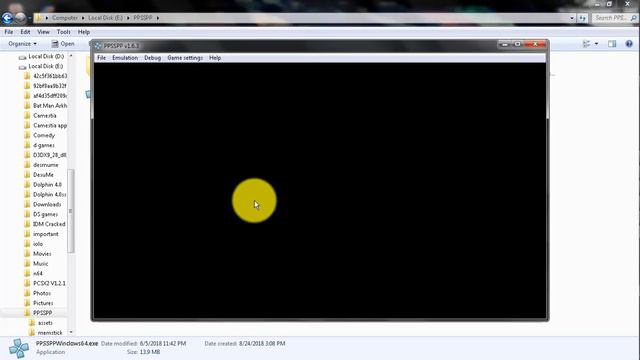
Task: Toggle the preview pane icon
Action: (x=612, y=44)
